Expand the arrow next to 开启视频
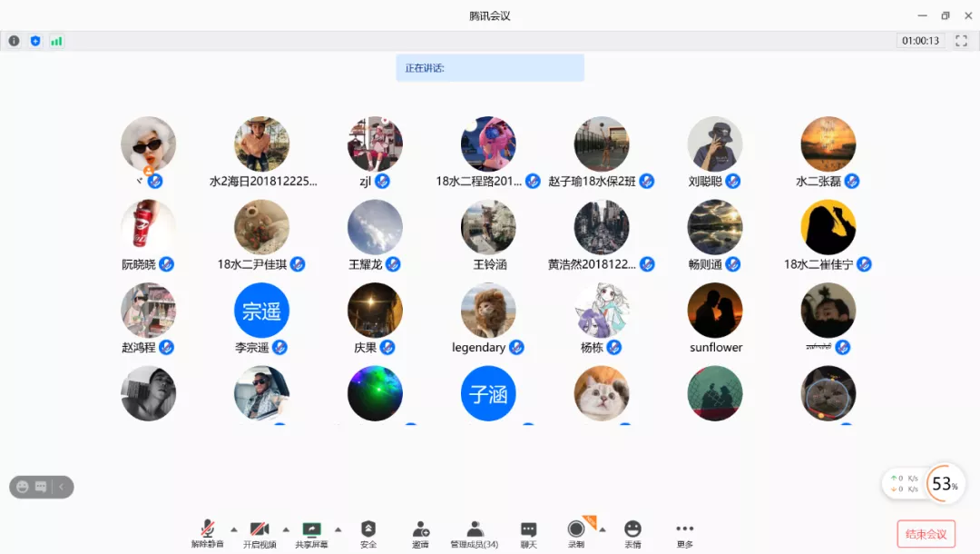Viewport: 980px width, 554px height. coord(286,529)
